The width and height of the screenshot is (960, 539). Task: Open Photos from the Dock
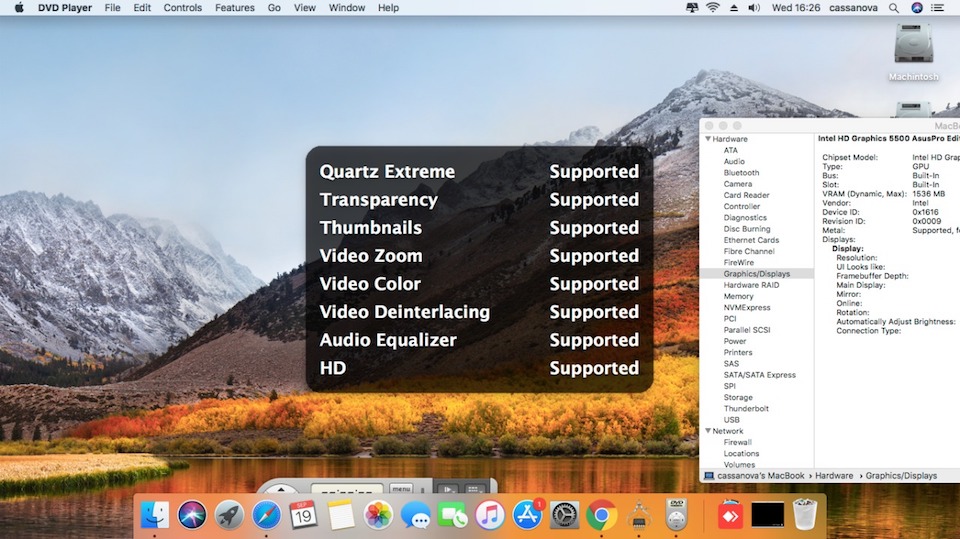(x=378, y=515)
